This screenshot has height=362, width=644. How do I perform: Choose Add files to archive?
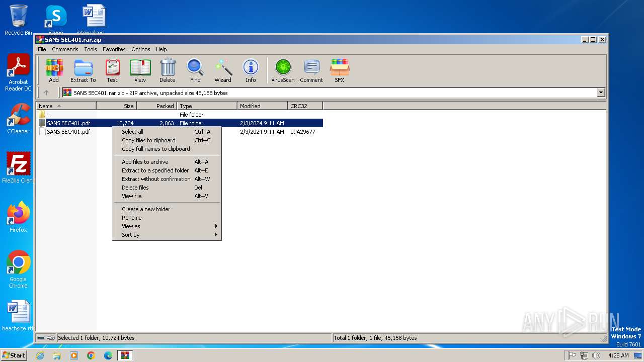(167, 162)
